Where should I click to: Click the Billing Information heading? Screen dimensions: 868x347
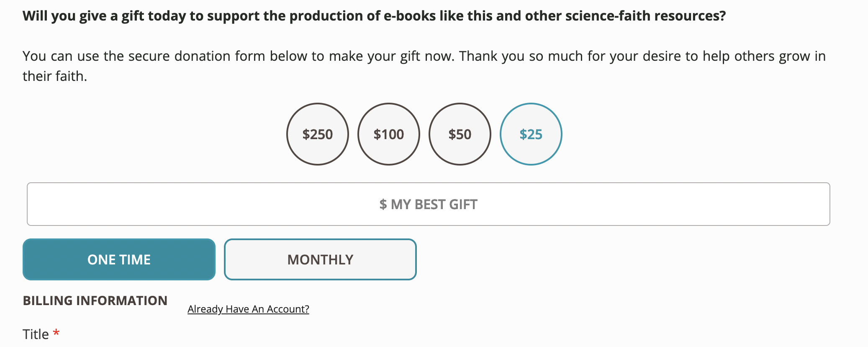[95, 300]
